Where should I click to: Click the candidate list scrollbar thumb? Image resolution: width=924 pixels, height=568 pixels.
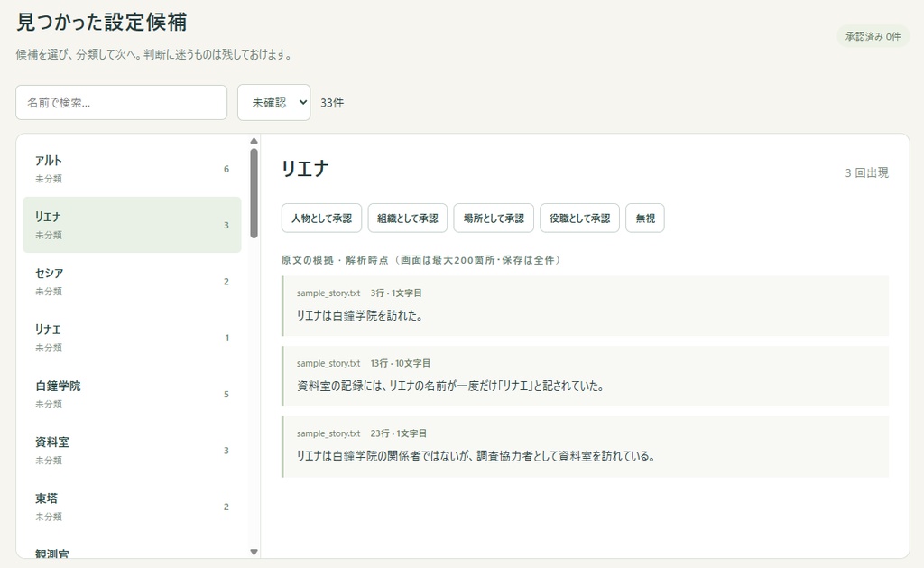point(254,193)
